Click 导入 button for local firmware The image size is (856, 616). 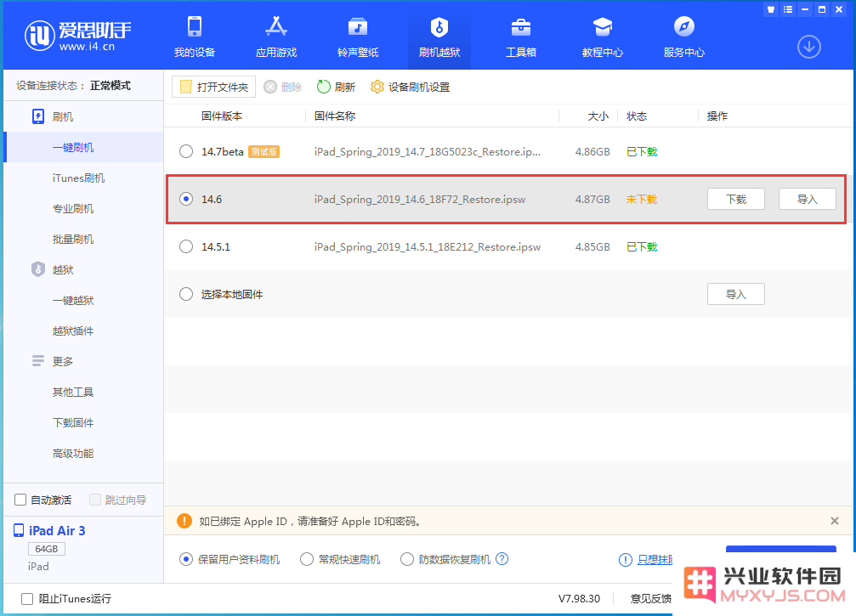(x=735, y=294)
